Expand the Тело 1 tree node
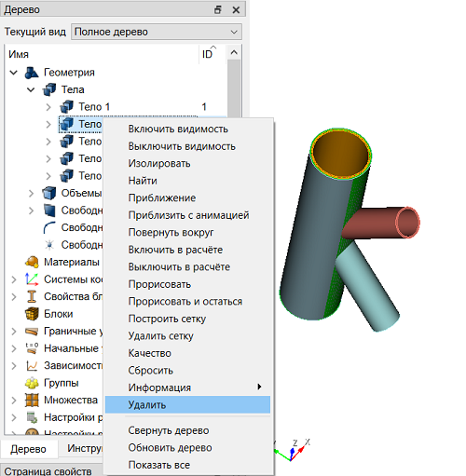Image resolution: width=466 pixels, height=476 pixels. 48,107
